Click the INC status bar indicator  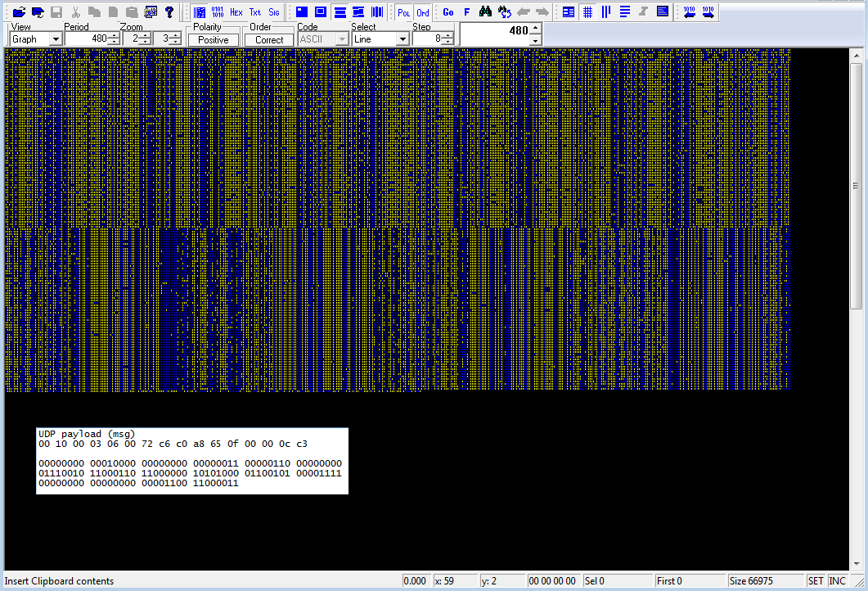837,581
